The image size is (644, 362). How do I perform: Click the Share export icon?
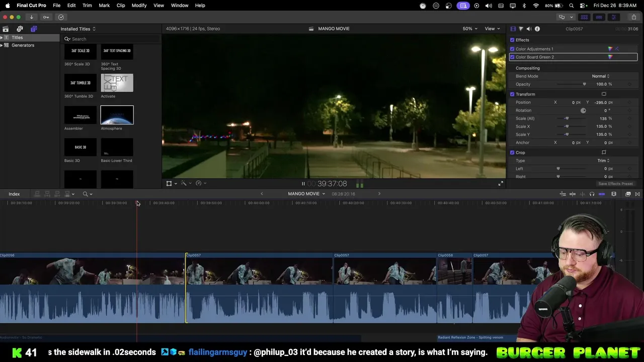[x=634, y=17]
